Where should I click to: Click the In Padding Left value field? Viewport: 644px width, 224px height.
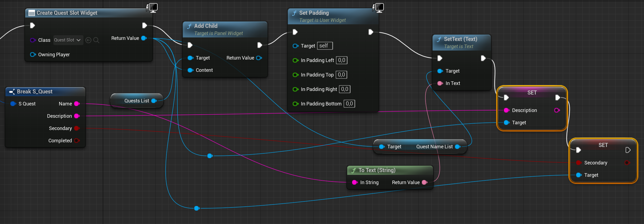pyautogui.click(x=342, y=60)
